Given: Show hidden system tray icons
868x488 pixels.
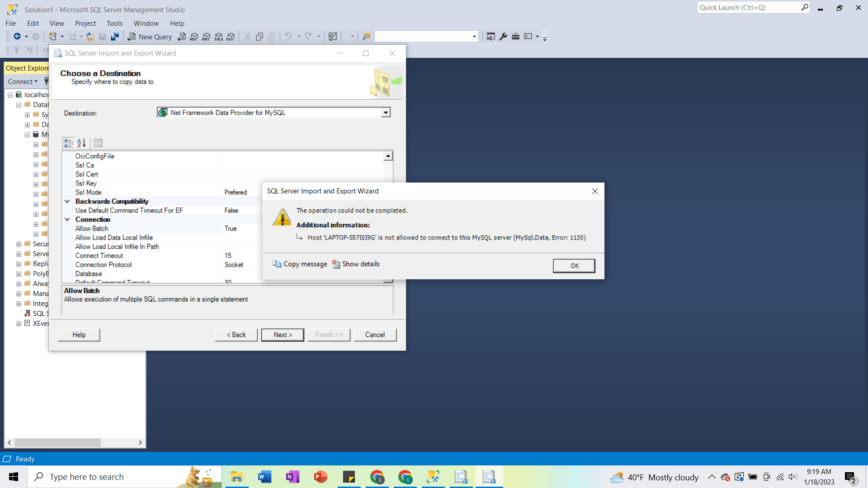Looking at the screenshot, I should click(x=712, y=477).
